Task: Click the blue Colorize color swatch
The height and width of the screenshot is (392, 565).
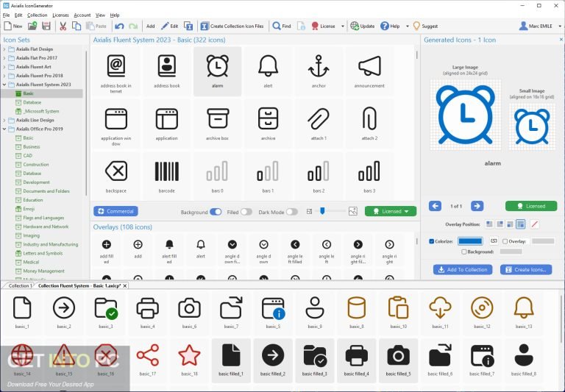Action: [x=470, y=241]
